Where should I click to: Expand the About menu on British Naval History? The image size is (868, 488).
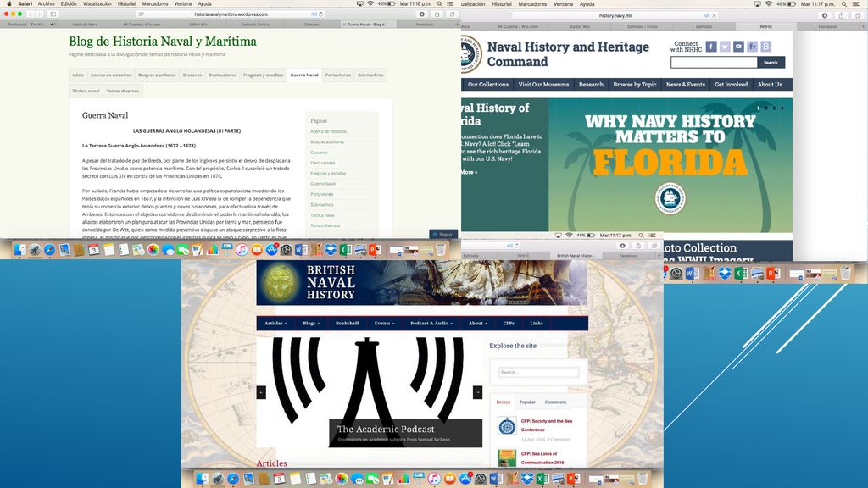[x=478, y=323]
